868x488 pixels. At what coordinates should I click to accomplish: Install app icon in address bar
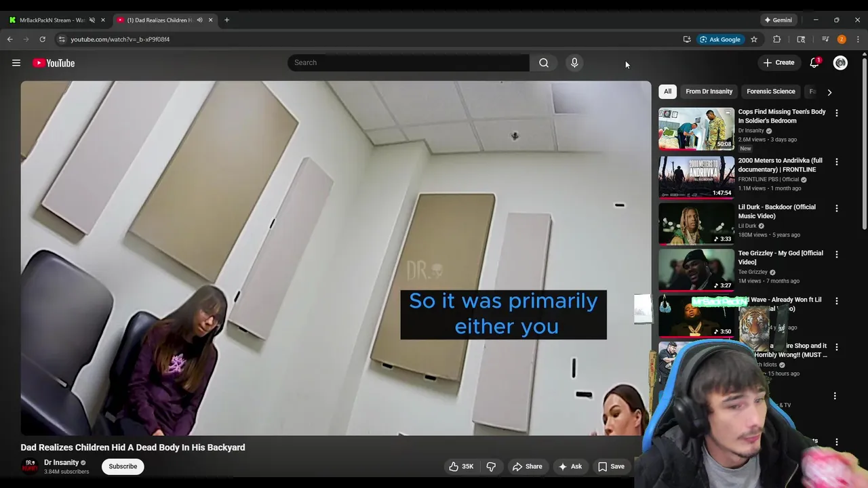point(687,39)
